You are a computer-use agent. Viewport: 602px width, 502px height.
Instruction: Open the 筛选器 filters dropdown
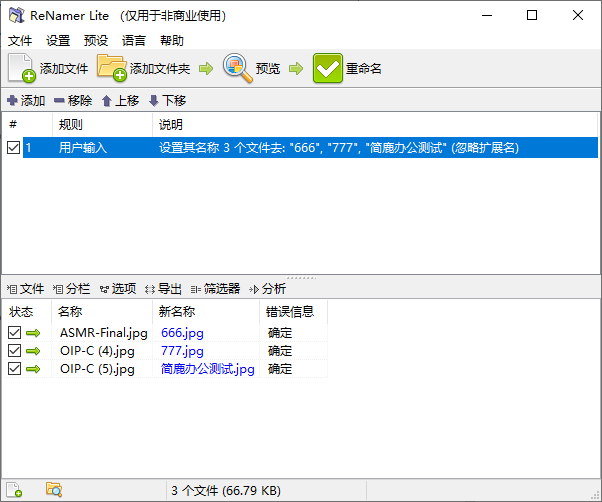[x=215, y=289]
